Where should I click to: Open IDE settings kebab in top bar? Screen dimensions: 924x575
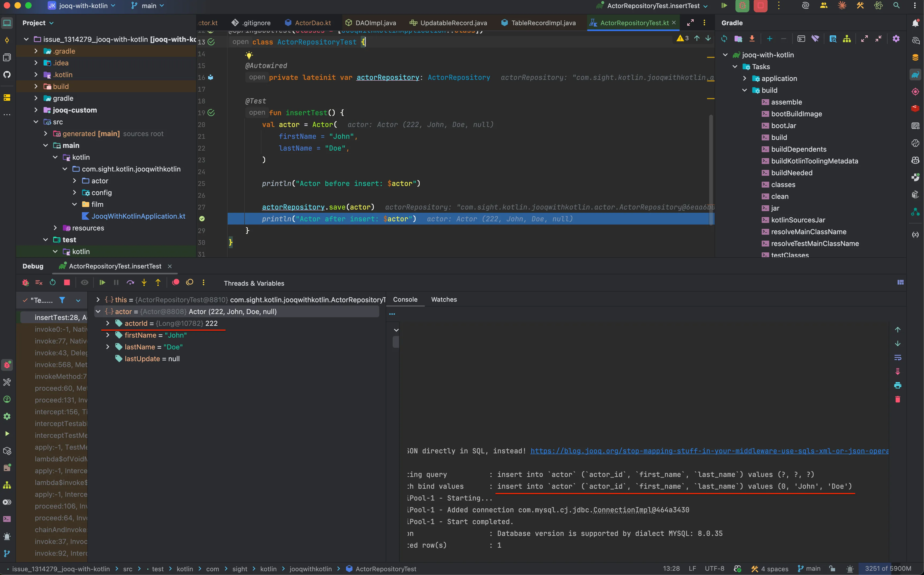point(915,6)
